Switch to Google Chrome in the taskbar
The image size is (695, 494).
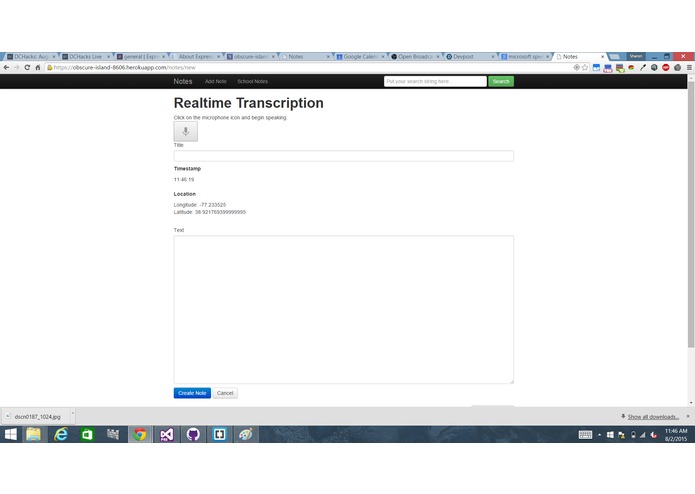(140, 434)
